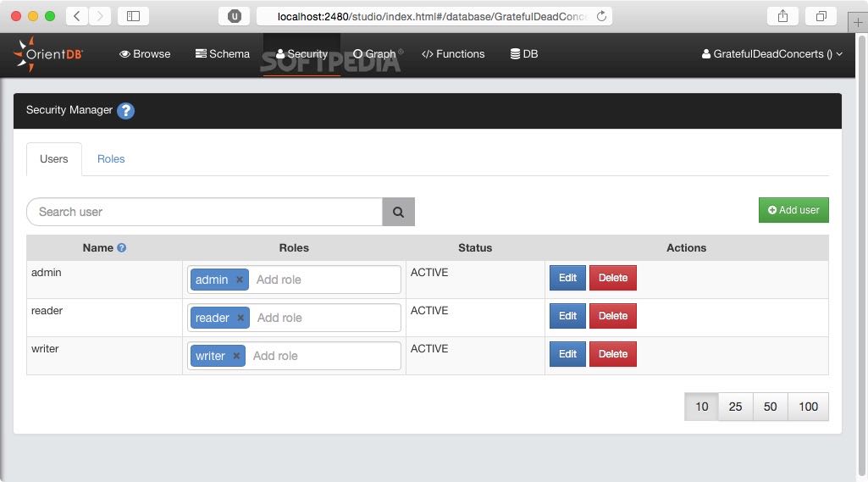Screen dimensions: 868x482
Task: Click the U extension icon
Action: (235, 16)
